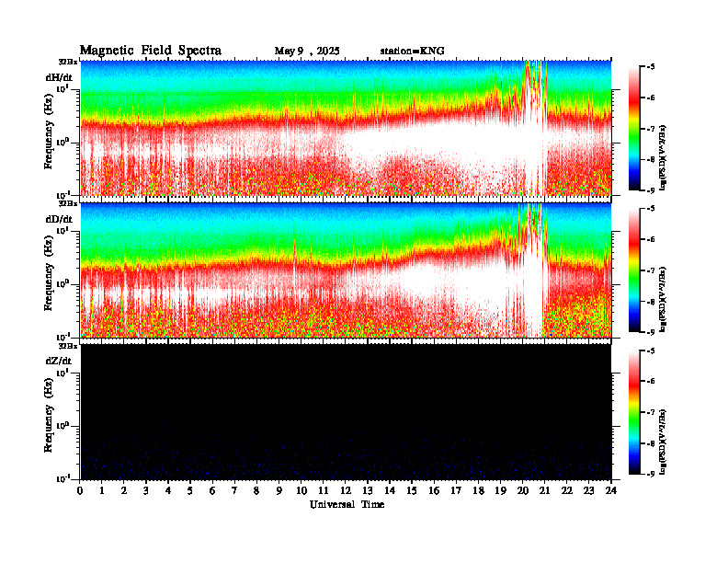Click the -6 value on dD/dt colorbar
The image size is (728, 563).
click(x=651, y=240)
